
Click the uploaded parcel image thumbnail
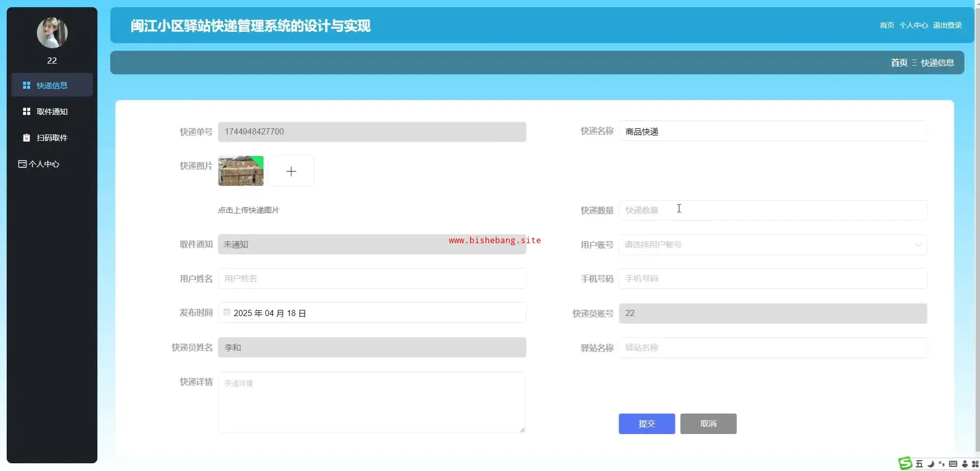[241, 171]
